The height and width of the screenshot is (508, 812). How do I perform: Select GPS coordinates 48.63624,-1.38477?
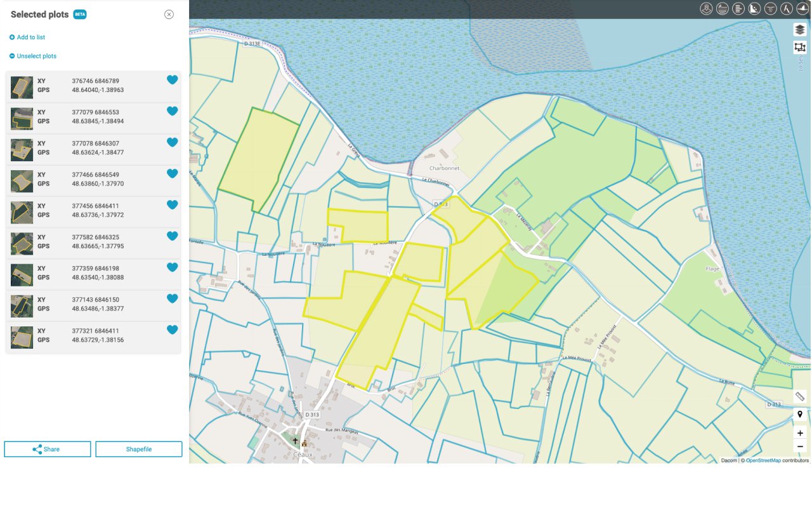[x=98, y=152]
